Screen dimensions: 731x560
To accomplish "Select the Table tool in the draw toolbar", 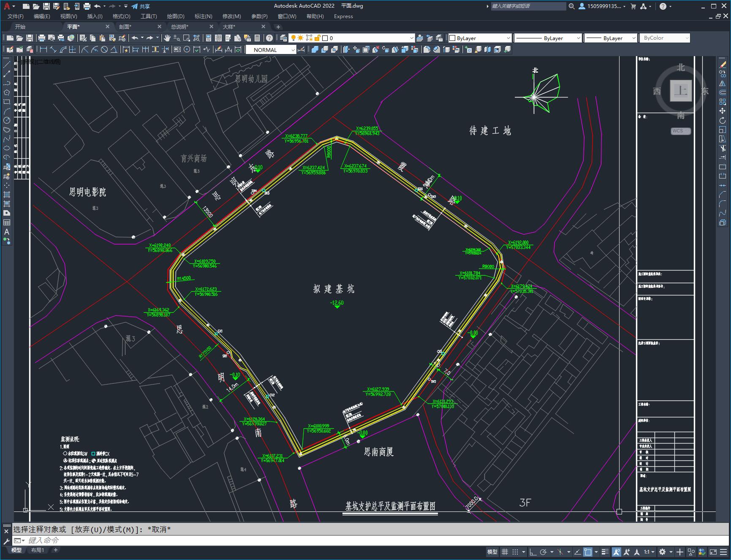I will pyautogui.click(x=7, y=222).
